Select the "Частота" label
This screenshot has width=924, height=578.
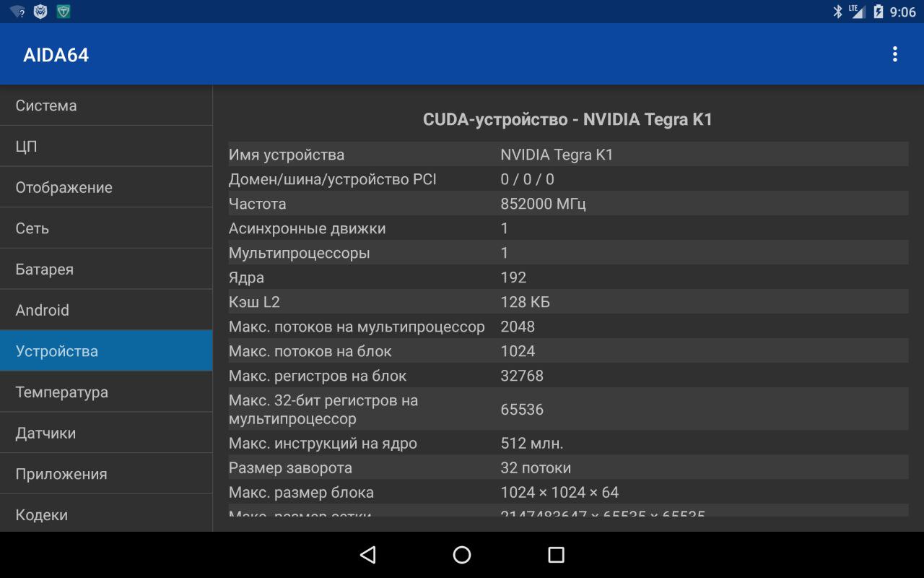point(258,204)
